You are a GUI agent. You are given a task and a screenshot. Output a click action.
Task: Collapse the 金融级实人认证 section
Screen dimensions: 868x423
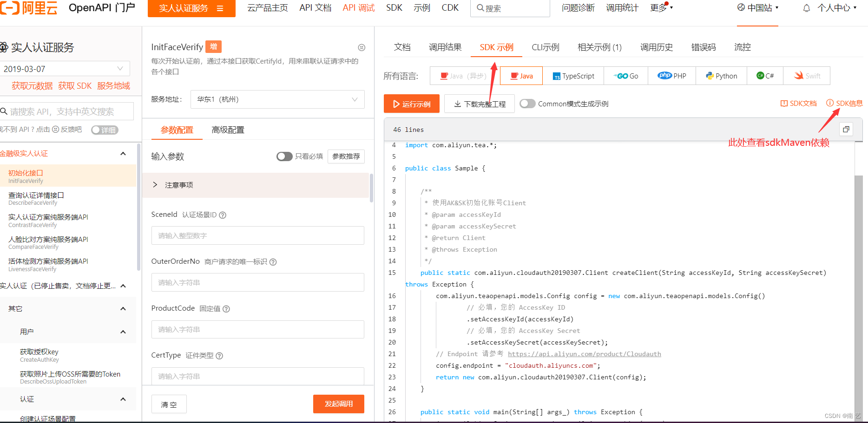tap(123, 154)
